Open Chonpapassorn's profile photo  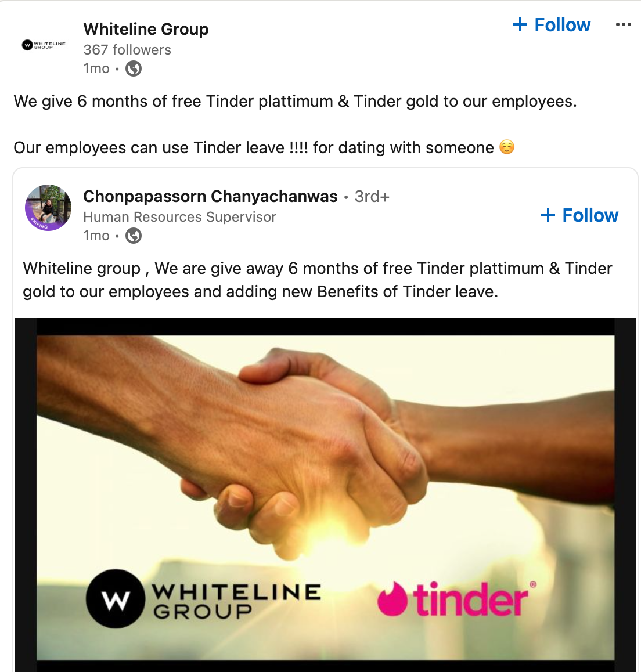click(48, 208)
